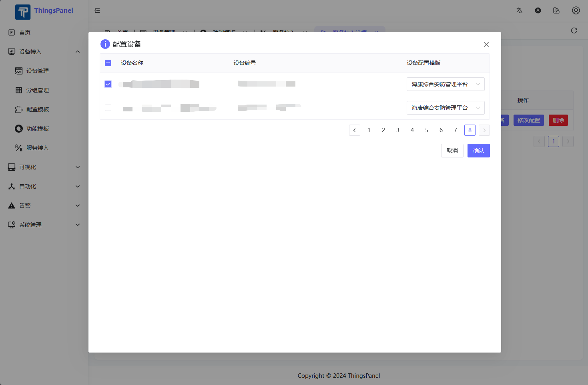Close the 配置设备 dialog
Viewport: 588px width, 385px height.
(486, 44)
